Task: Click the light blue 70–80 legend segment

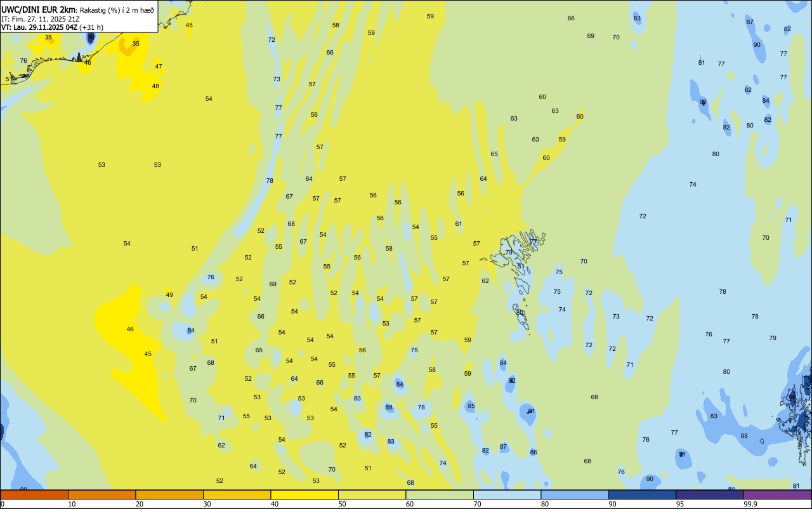Action: pyautogui.click(x=507, y=494)
